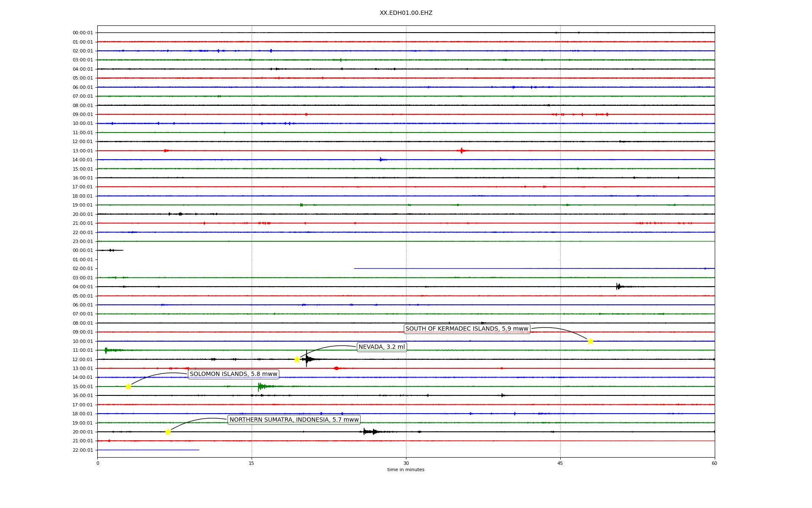The height and width of the screenshot is (508, 812).
Task: Select the NORTHERN SUMATRA, INDONESIA annotation label
Action: pos(294,420)
